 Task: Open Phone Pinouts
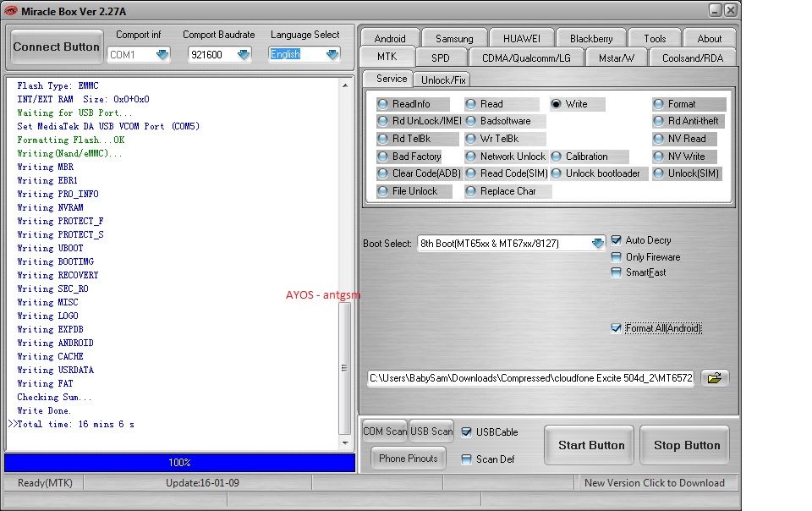(408, 459)
